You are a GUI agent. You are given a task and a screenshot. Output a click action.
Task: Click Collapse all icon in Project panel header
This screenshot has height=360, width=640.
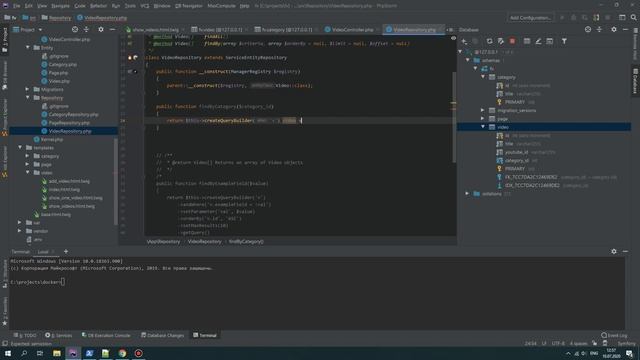coord(86,29)
